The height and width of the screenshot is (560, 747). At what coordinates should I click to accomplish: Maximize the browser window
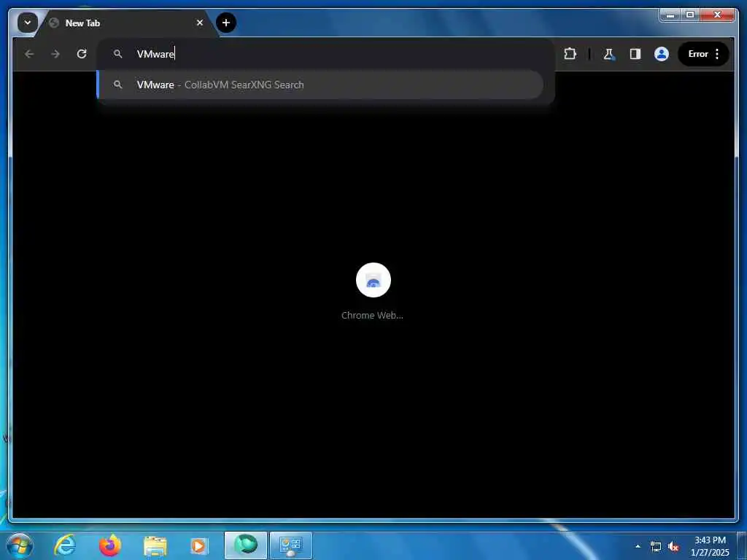pyautogui.click(x=690, y=15)
